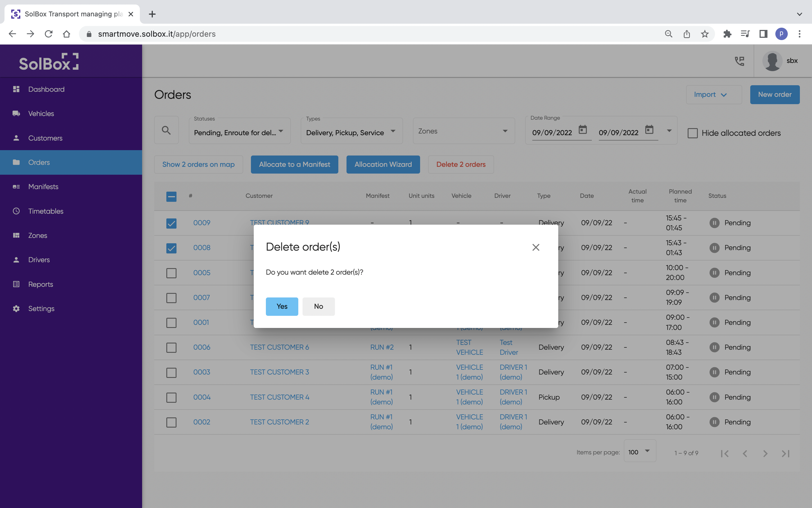The width and height of the screenshot is (812, 508).
Task: Cancel deletion with the No button
Action: [318, 306]
